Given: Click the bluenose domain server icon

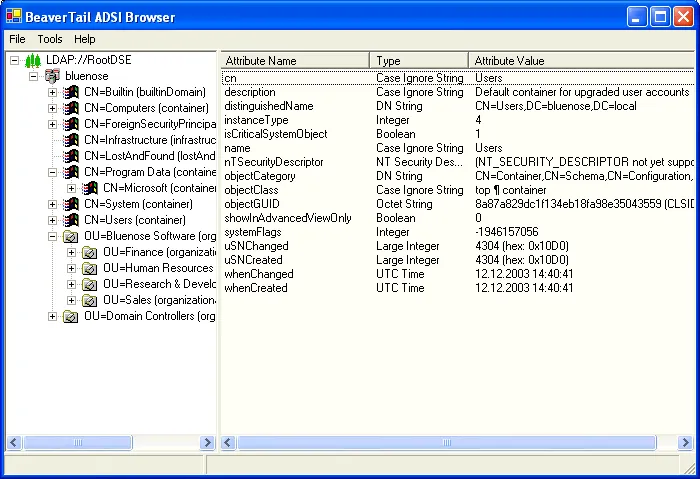Looking at the screenshot, I should click(x=52, y=76).
